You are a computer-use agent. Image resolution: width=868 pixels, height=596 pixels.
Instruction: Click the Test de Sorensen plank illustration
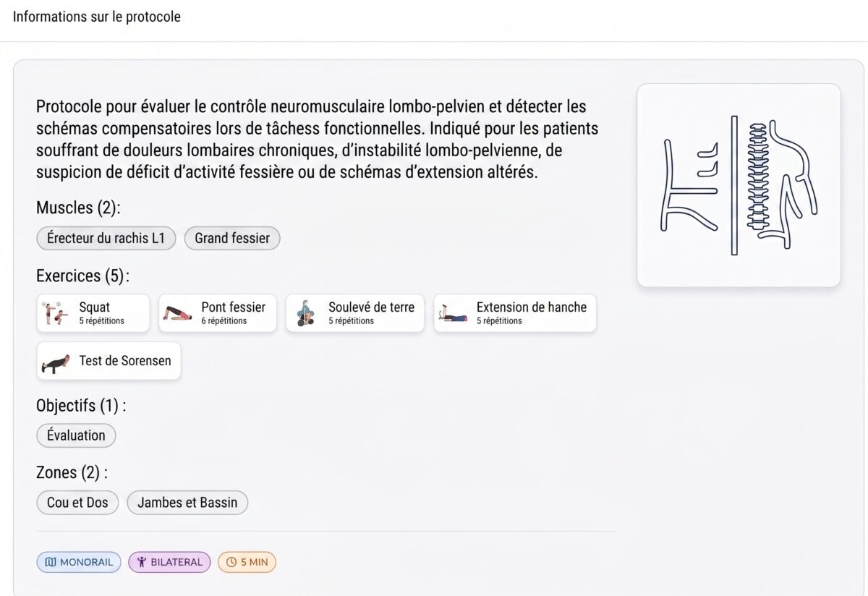(56, 361)
